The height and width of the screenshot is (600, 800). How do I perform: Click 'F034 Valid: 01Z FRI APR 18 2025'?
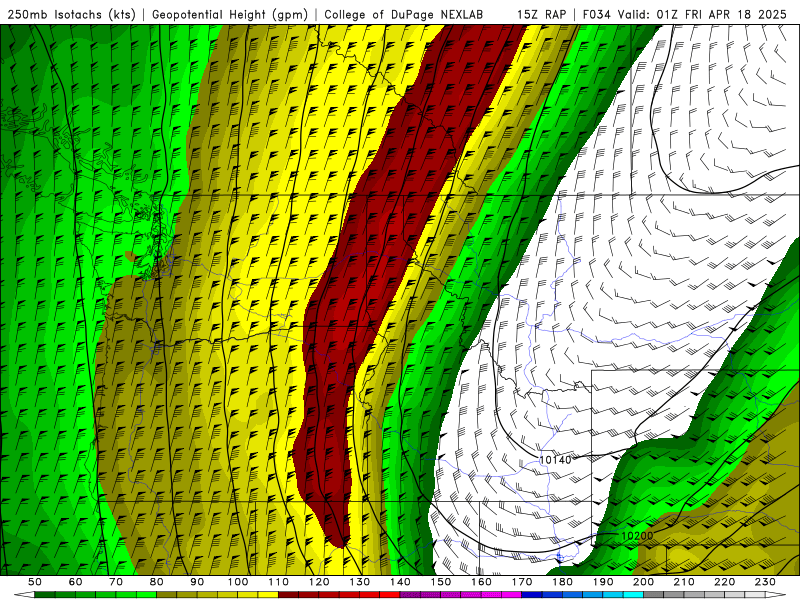[x=685, y=15]
